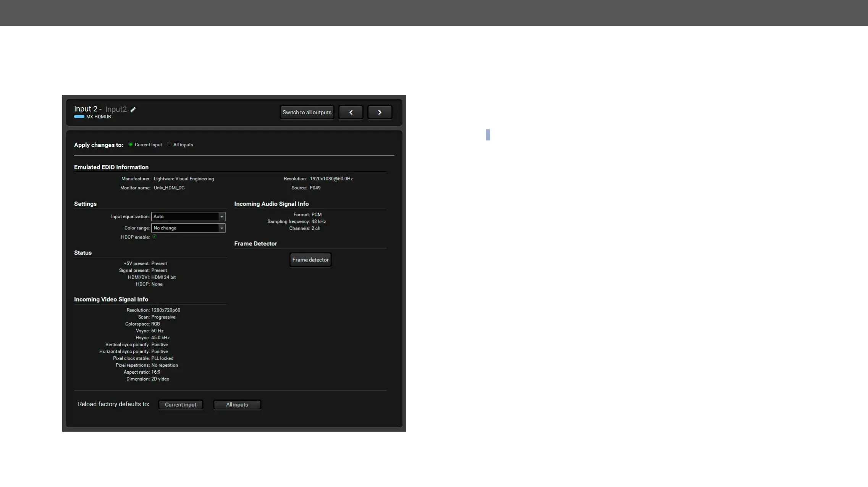Reload factory defaults to All inputs
This screenshot has width=868, height=487.
(237, 405)
